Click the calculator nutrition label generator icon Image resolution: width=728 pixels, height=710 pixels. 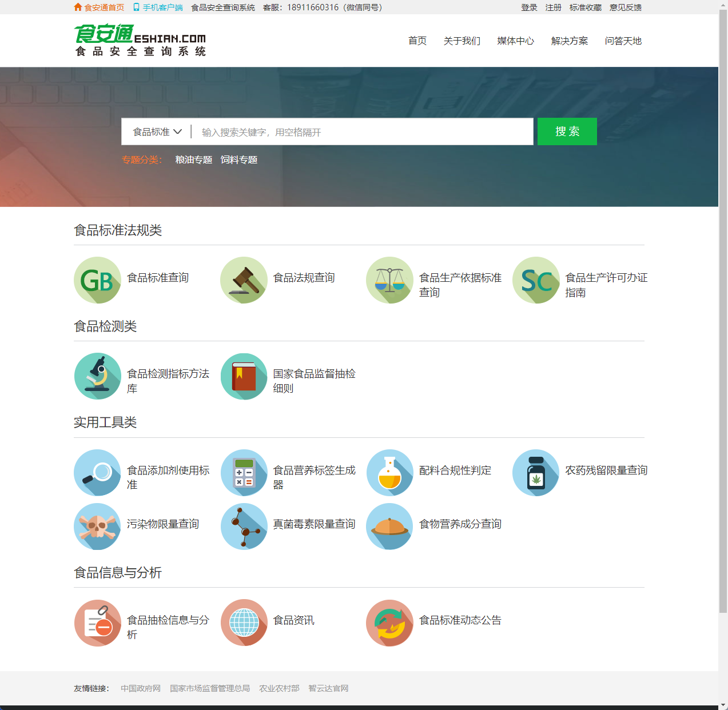244,473
